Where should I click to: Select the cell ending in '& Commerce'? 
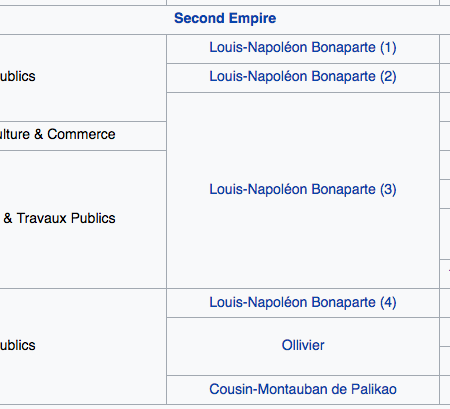[83, 136]
